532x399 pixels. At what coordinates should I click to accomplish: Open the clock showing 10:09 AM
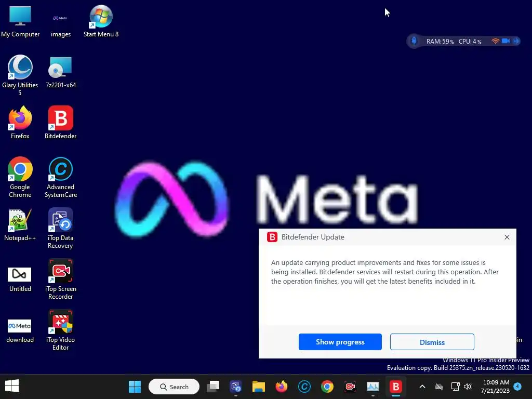point(495,387)
